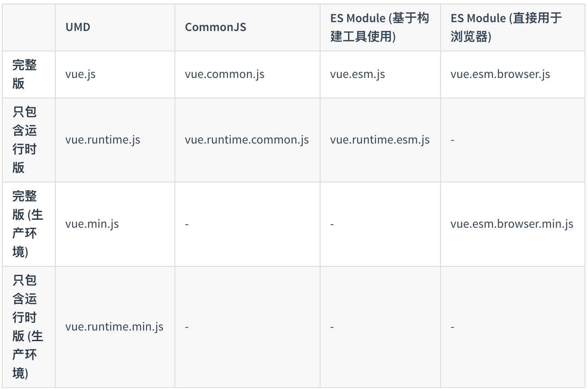Select the ES Module (基于构建工具使用) header
The height and width of the screenshot is (389, 588).
379,27
